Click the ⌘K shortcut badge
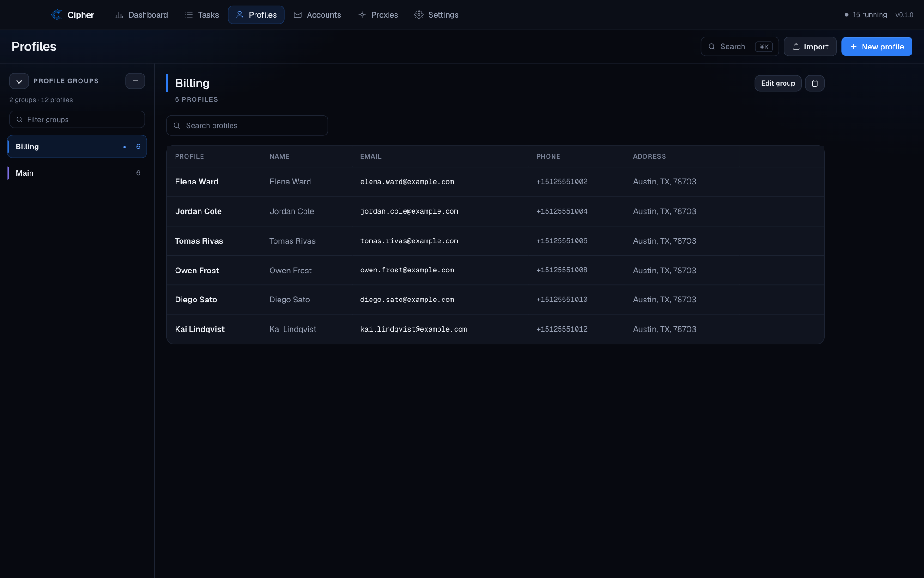This screenshot has height=578, width=924. click(764, 47)
